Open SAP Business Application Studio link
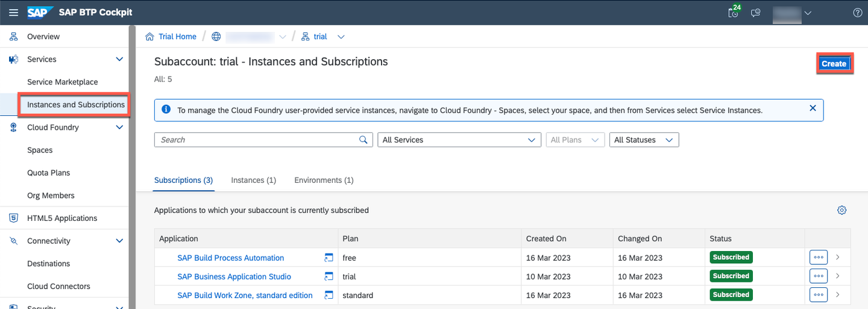The height and width of the screenshot is (309, 868). click(x=234, y=276)
